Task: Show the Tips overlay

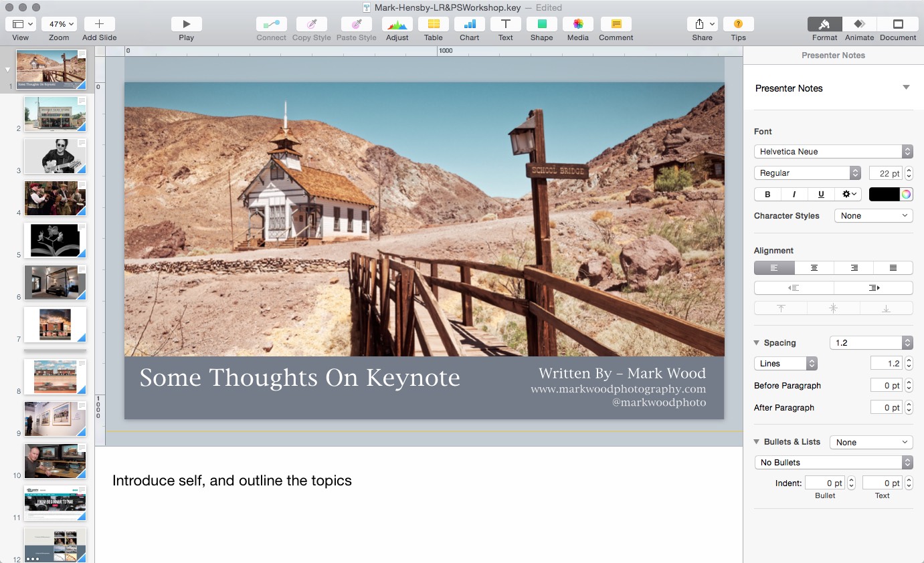Action: [739, 24]
